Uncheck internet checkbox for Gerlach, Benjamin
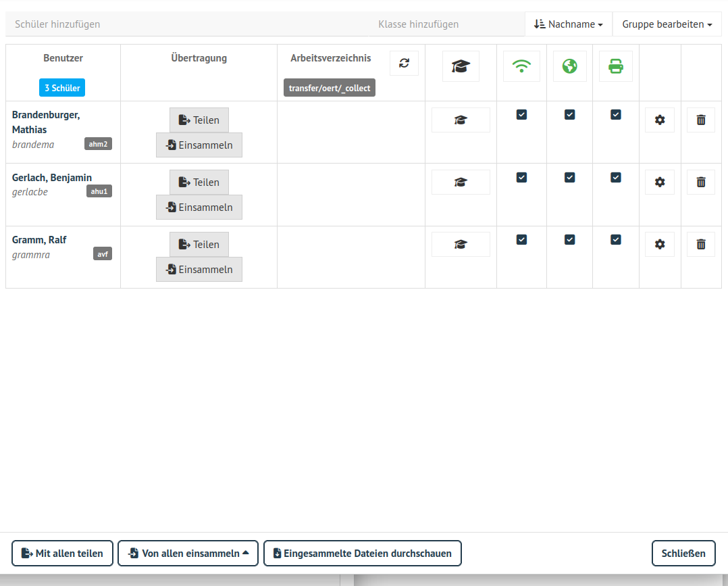 [570, 178]
